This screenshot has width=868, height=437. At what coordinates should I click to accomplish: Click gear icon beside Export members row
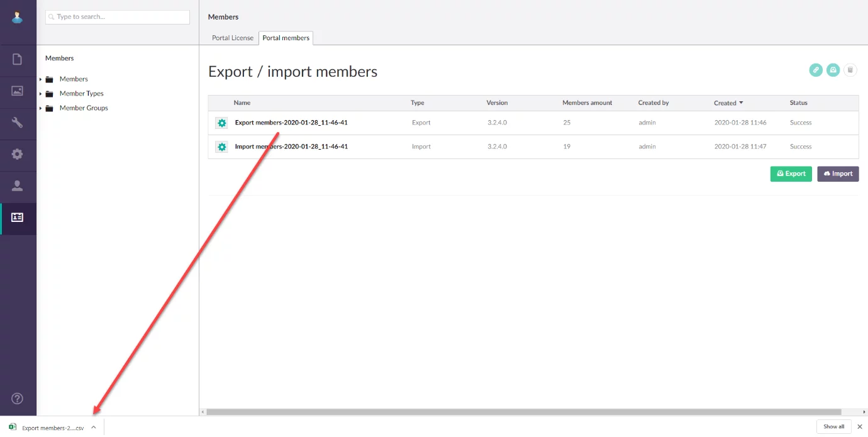221,123
